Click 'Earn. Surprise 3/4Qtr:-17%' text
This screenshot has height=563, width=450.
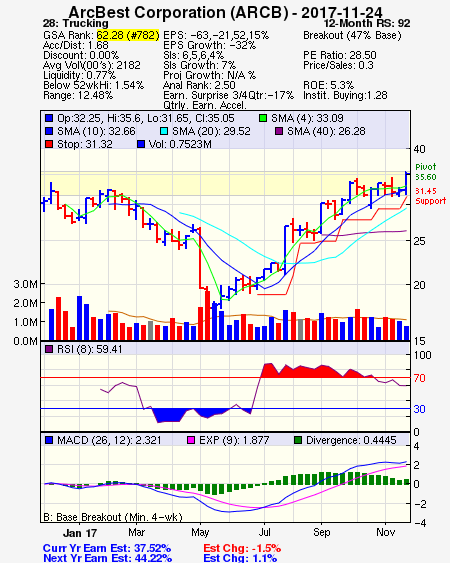point(228,96)
